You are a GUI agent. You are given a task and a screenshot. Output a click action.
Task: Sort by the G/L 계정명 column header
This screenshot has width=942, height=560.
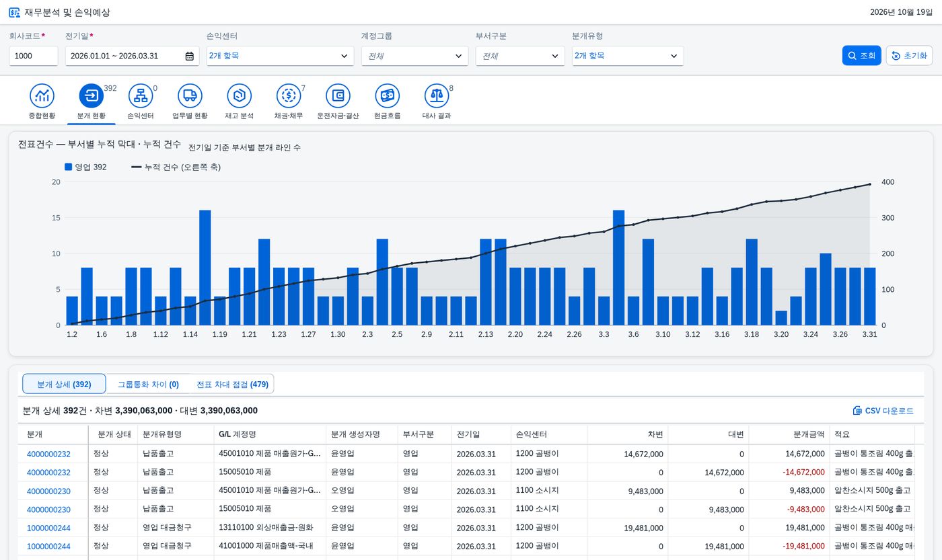click(270, 434)
